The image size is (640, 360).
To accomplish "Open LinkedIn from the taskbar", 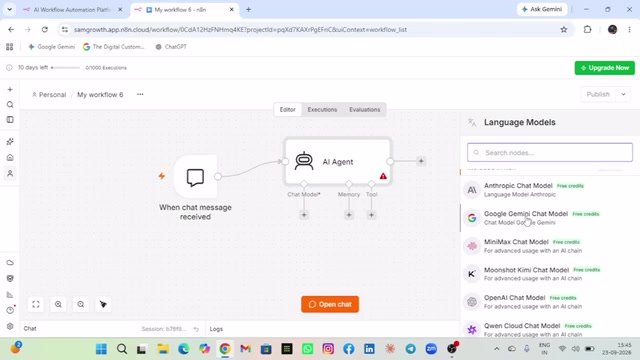I will coord(369,349).
